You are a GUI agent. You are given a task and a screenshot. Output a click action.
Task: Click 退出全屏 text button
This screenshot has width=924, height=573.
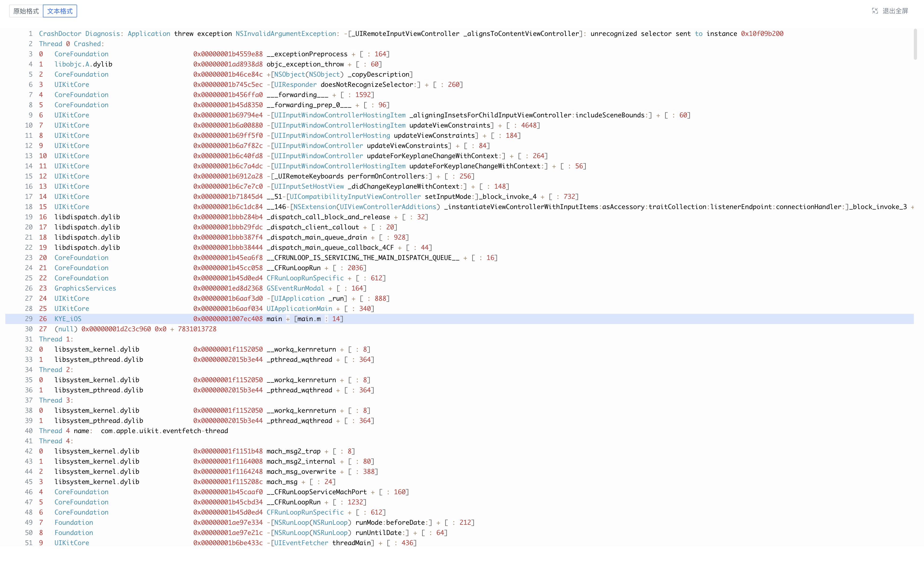(x=895, y=11)
